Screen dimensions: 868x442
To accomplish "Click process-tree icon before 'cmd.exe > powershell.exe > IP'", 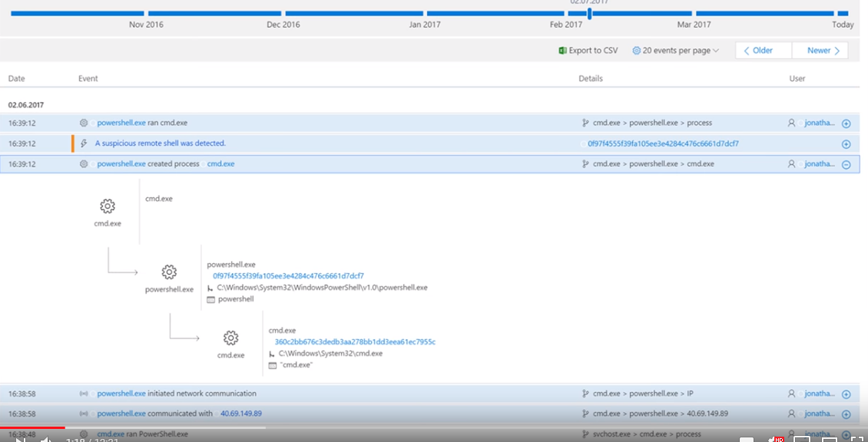I will click(585, 394).
